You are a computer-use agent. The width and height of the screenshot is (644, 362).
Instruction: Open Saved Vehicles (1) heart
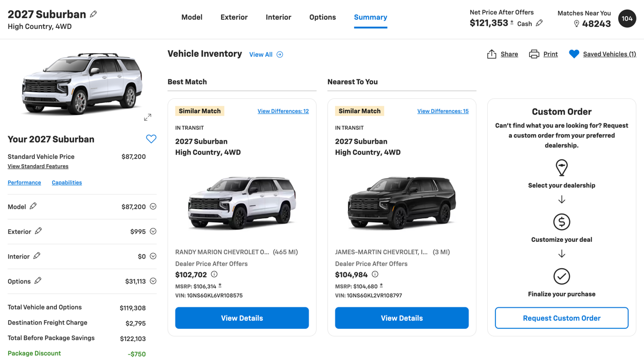click(x=574, y=54)
